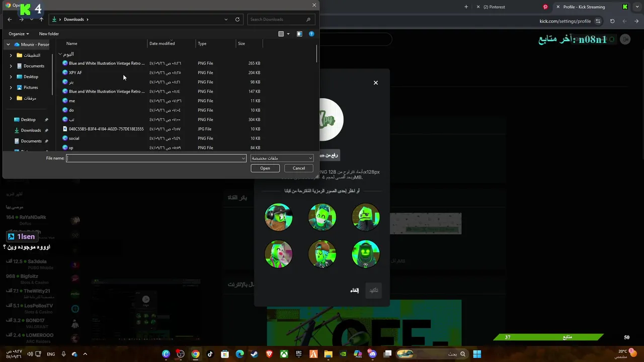Select the XPY AF file
Screen dimensions: 644x362
click(75, 73)
